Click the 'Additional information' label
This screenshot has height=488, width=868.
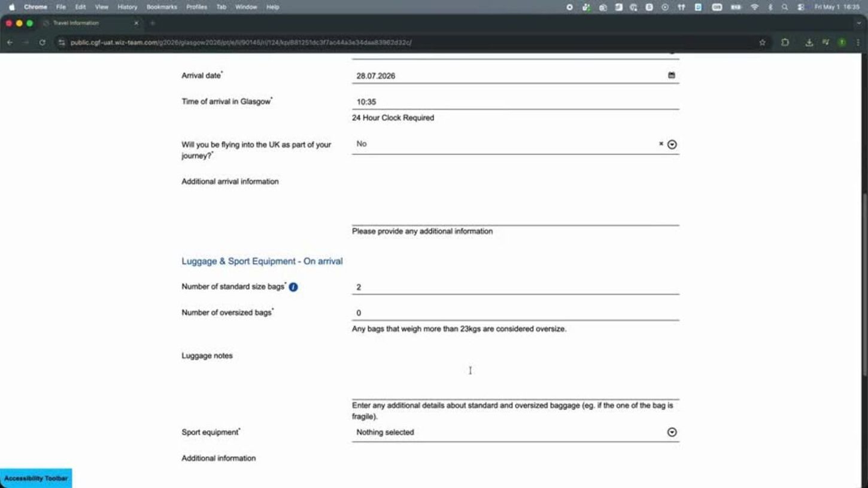click(218, 458)
